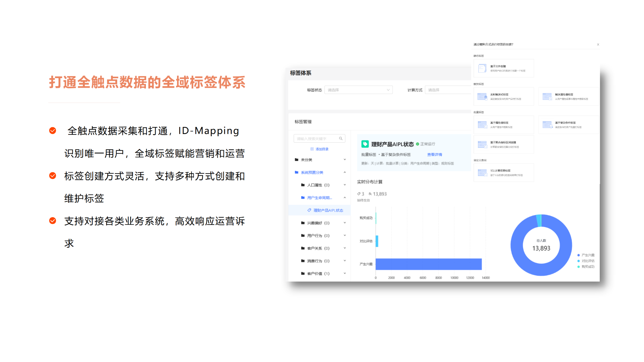This screenshot has height=362, width=644.
Task: Choose the 基于文件创建 creation card
Action: [x=504, y=68]
